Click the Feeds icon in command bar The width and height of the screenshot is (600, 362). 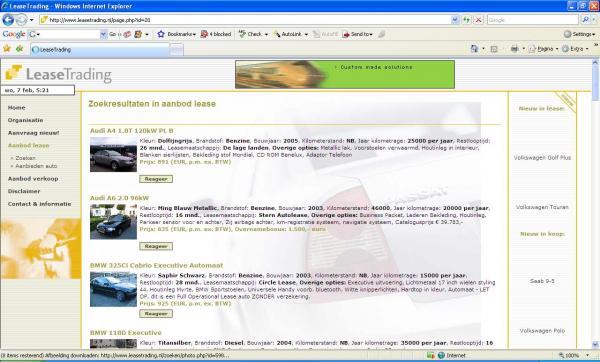(494, 49)
